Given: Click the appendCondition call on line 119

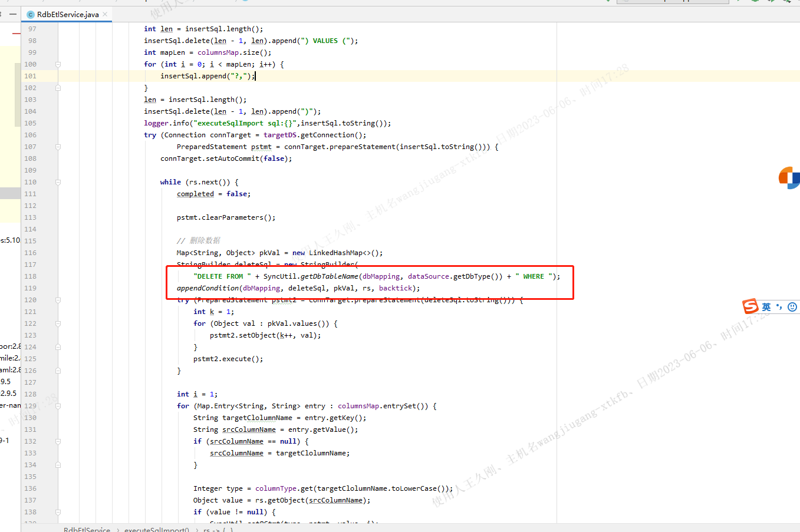Looking at the screenshot, I should (x=208, y=288).
